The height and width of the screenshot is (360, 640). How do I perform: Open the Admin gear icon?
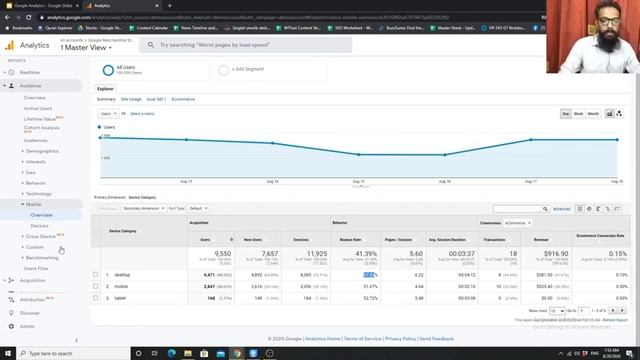point(11,327)
